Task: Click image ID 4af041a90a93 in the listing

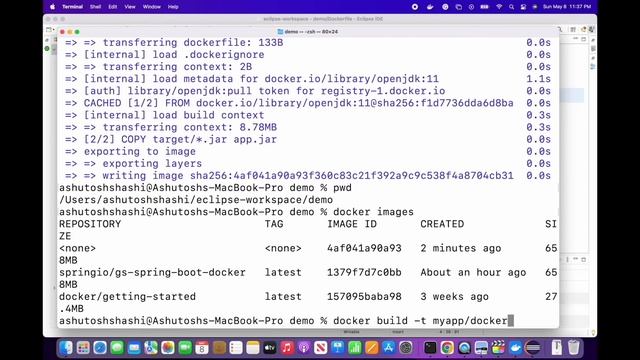Action: [x=364, y=248]
